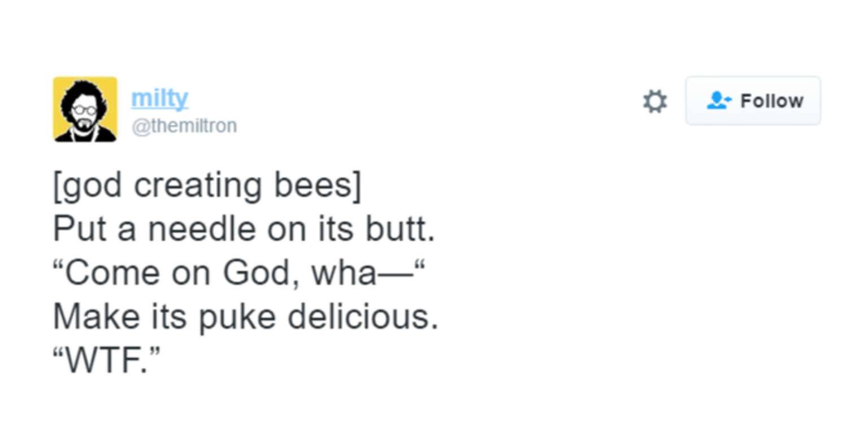Click the word "delicious." in the tweet
Image resolution: width=868 pixels, height=439 pixels.
(363, 316)
